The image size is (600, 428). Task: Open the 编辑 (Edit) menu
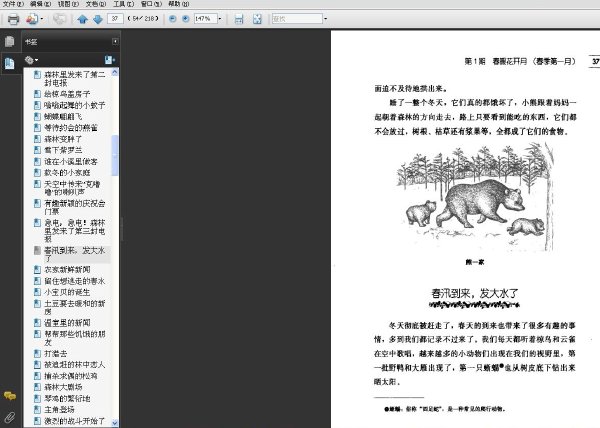pos(41,4)
